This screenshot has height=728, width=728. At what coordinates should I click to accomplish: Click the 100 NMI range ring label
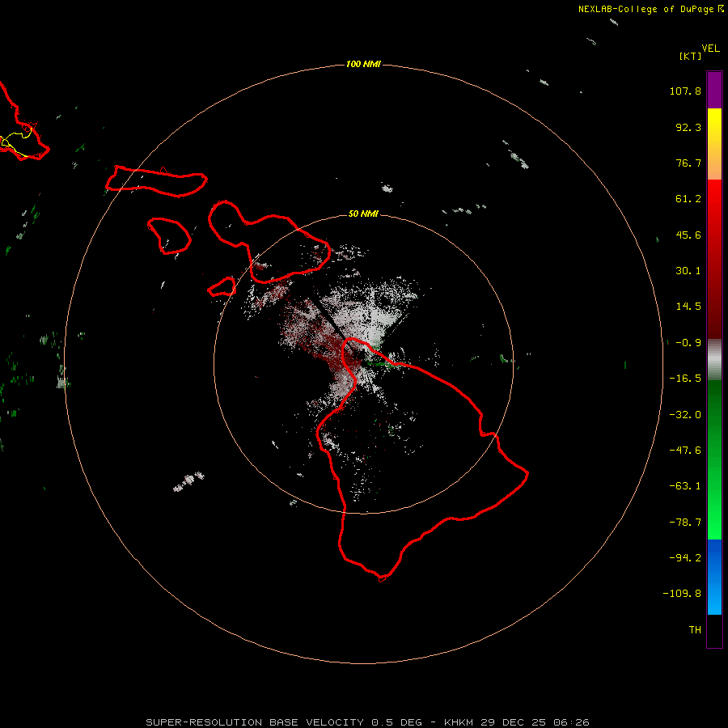tap(363, 64)
